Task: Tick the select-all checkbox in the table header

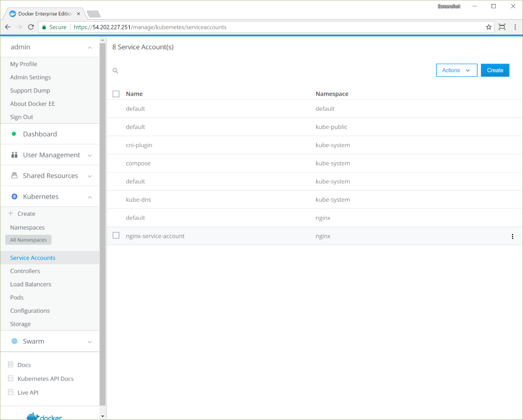Action: pos(116,94)
